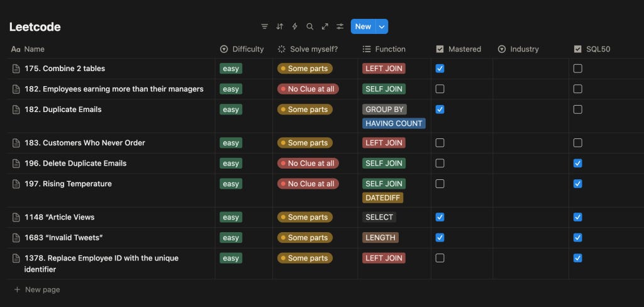Click '1683 “Invalid Tweets”' title text
This screenshot has height=307, width=644.
pyautogui.click(x=64, y=238)
